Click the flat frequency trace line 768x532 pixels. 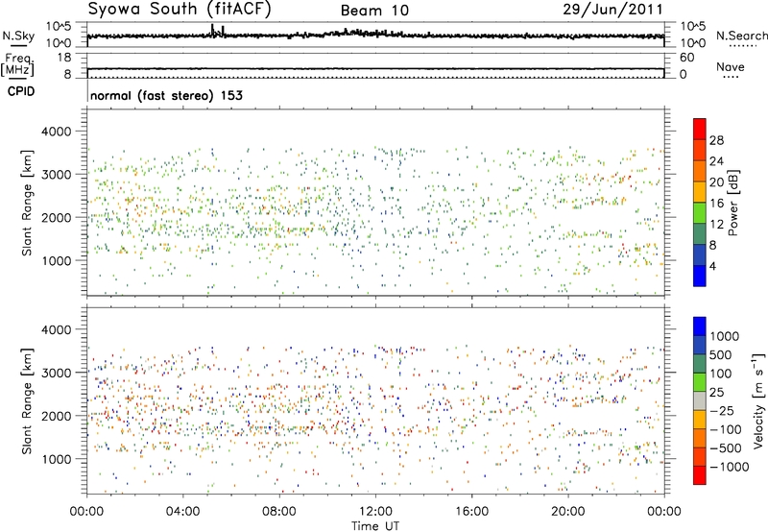375,68
